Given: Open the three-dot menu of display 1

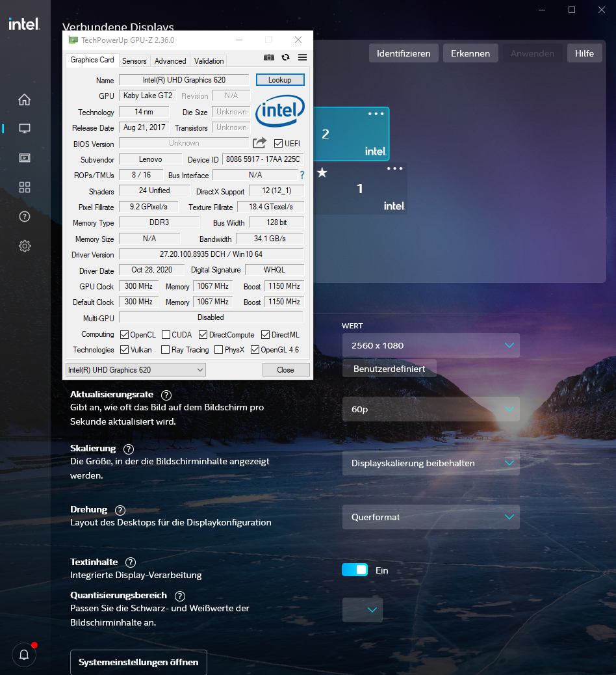Looking at the screenshot, I should [x=394, y=168].
